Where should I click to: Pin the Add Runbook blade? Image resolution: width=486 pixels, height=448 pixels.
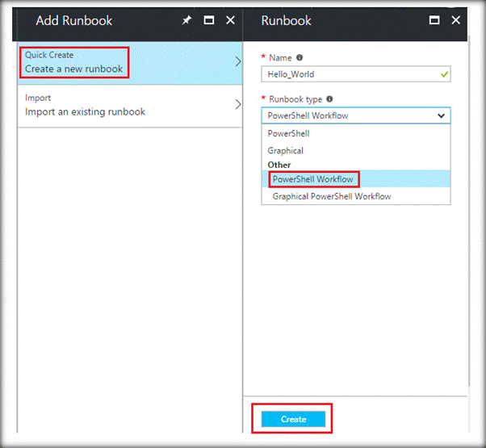point(187,20)
